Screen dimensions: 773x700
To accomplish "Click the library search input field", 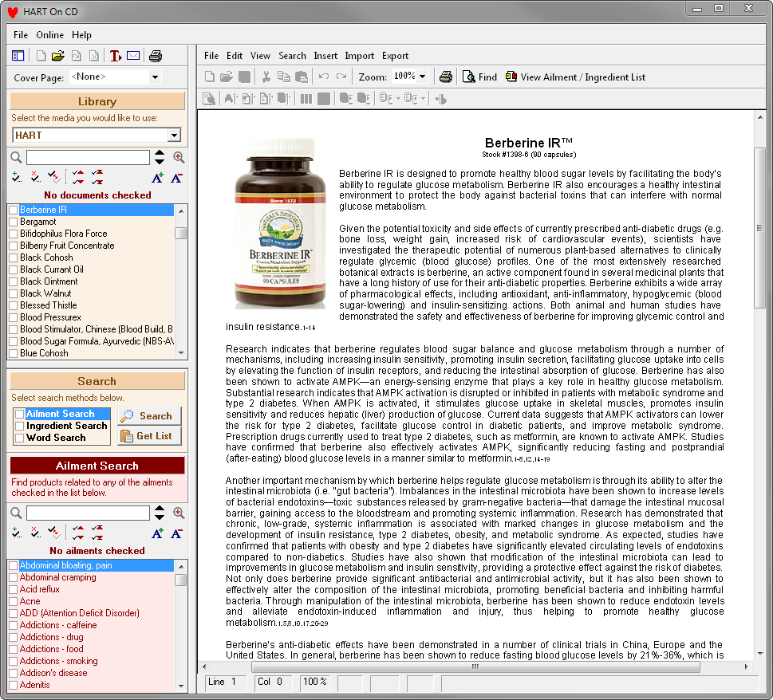I will 88,158.
